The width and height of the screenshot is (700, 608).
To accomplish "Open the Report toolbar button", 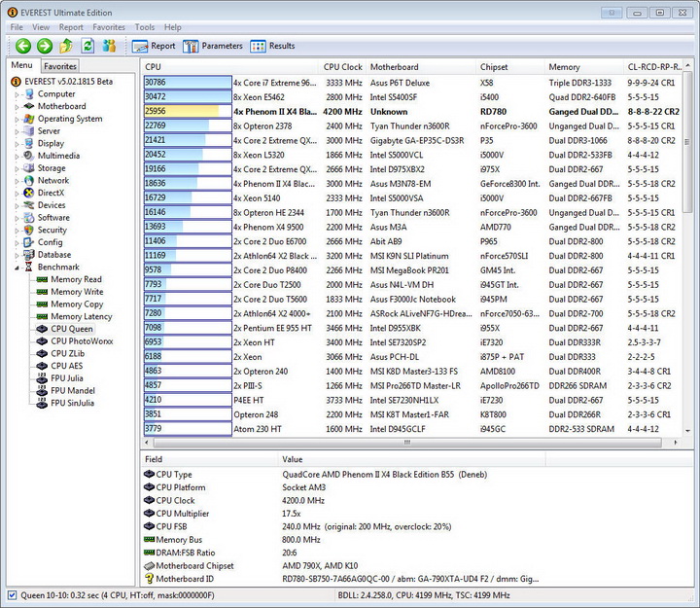I will click(154, 46).
